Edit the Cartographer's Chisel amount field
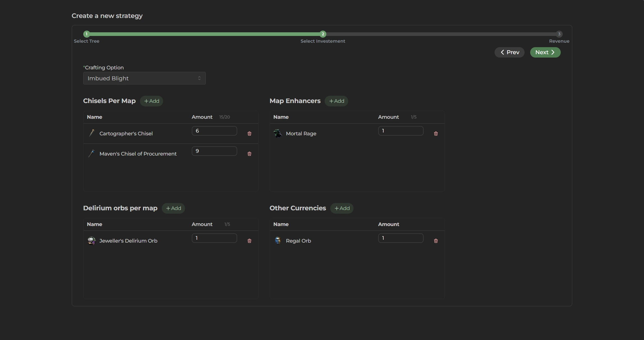The image size is (644, 340). (x=214, y=131)
